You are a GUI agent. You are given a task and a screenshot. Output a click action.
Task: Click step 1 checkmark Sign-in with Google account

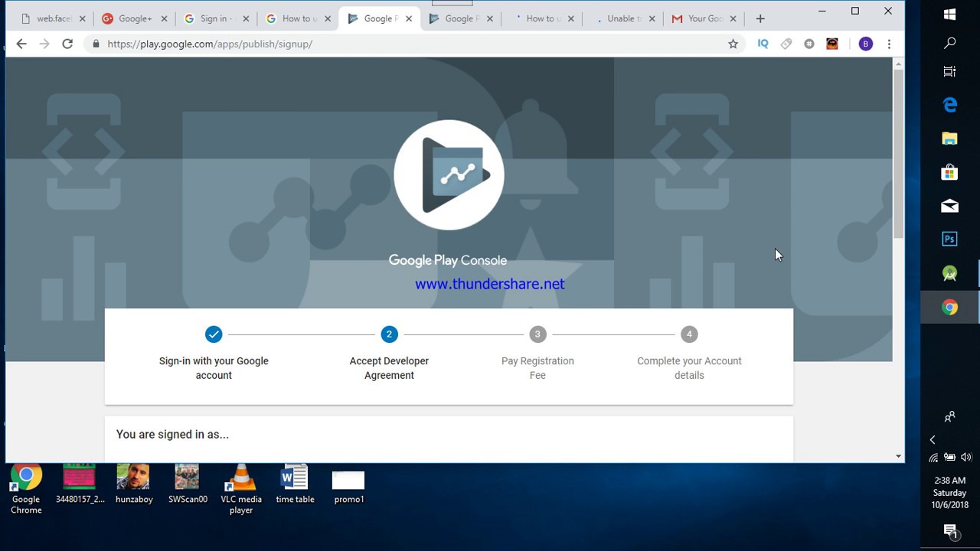click(x=214, y=334)
